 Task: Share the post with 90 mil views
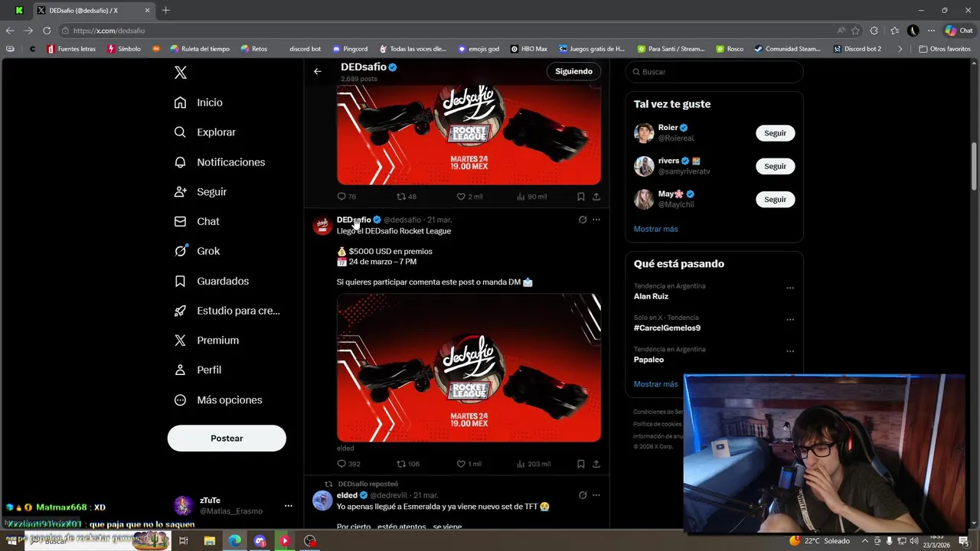coord(596,197)
